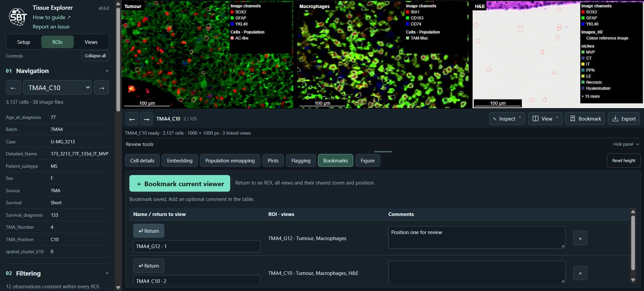Delete the TMA4_C10 bookmark row
The image size is (644, 291).
[x=580, y=273]
